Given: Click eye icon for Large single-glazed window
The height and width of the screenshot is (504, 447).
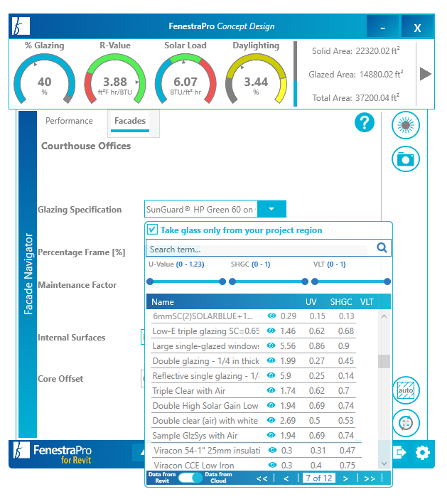Looking at the screenshot, I should coord(271,345).
